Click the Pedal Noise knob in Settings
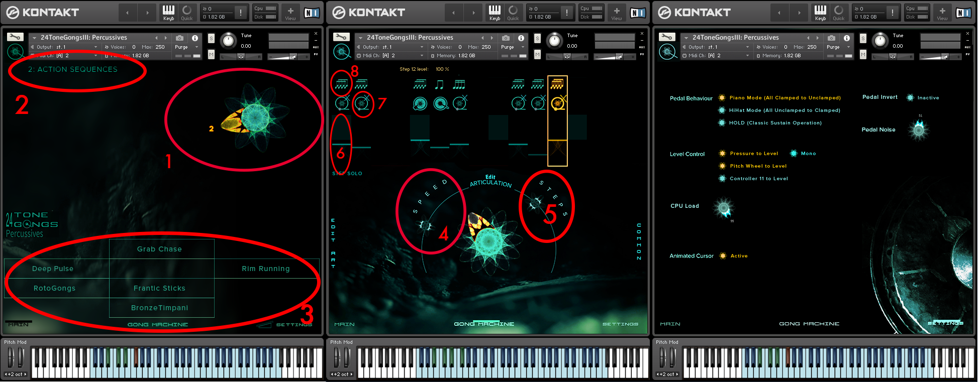980x382 pixels. coord(919,130)
